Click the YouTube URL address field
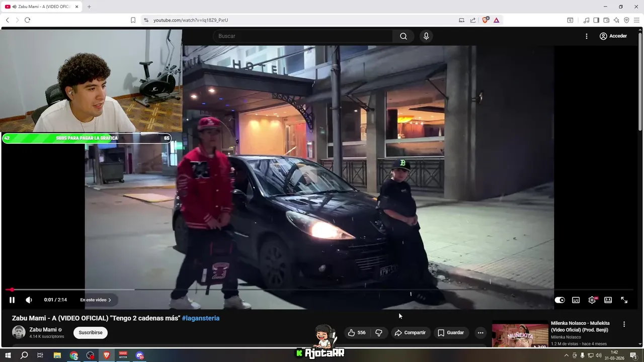The height and width of the screenshot is (362, 644). coord(302,20)
